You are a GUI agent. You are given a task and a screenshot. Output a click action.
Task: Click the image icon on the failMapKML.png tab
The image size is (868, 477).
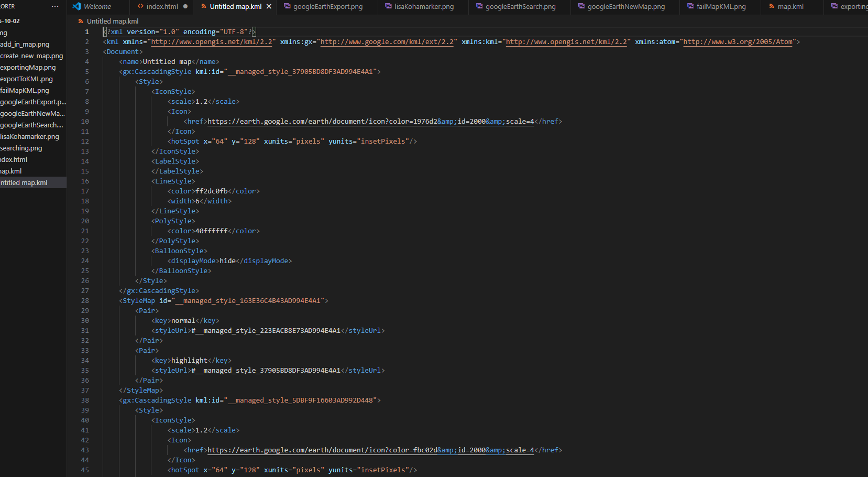click(x=690, y=6)
